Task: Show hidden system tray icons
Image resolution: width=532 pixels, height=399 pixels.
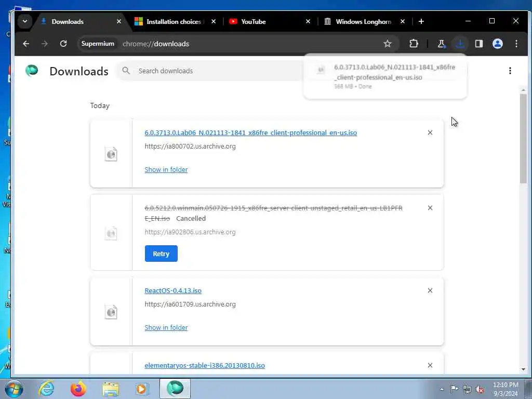Action: 442,389
